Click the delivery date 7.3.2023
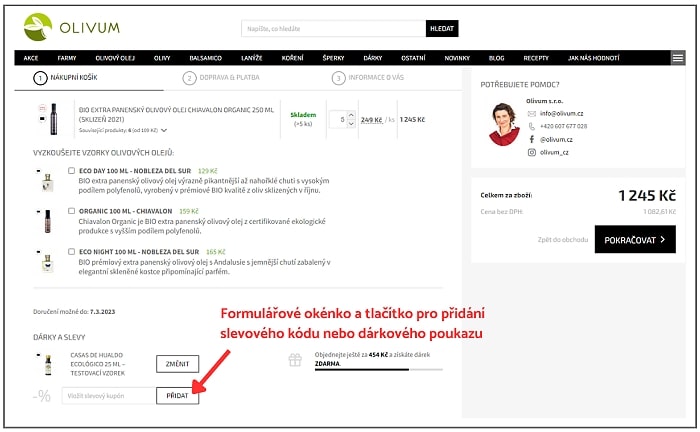 tap(102, 312)
